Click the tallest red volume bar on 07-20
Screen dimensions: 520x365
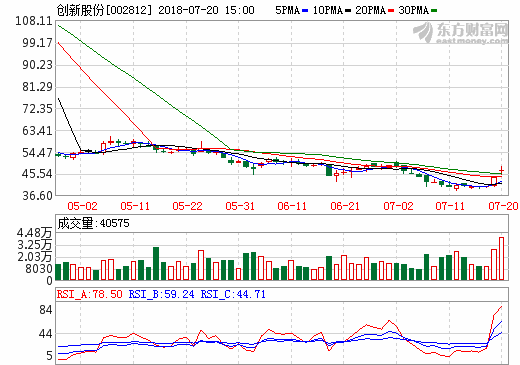pos(501,258)
